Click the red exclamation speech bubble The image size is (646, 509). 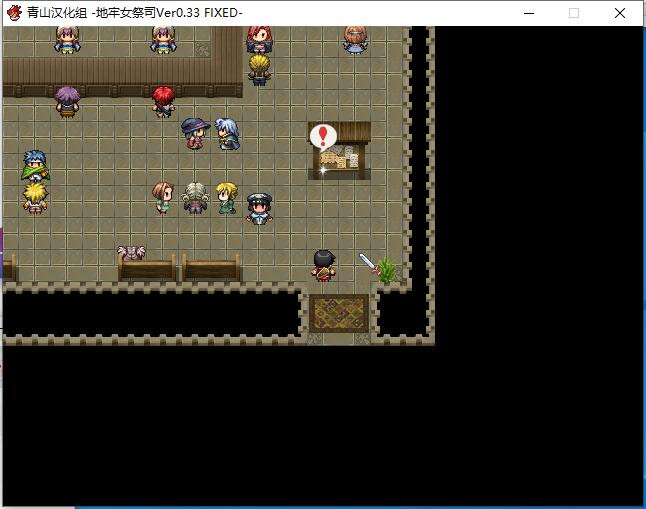[322, 137]
